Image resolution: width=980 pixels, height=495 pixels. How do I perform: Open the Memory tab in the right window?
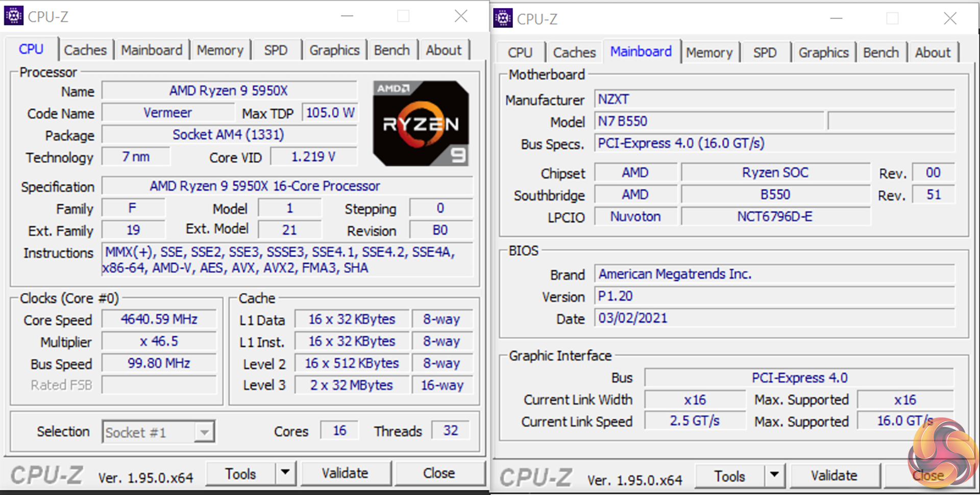tap(709, 53)
